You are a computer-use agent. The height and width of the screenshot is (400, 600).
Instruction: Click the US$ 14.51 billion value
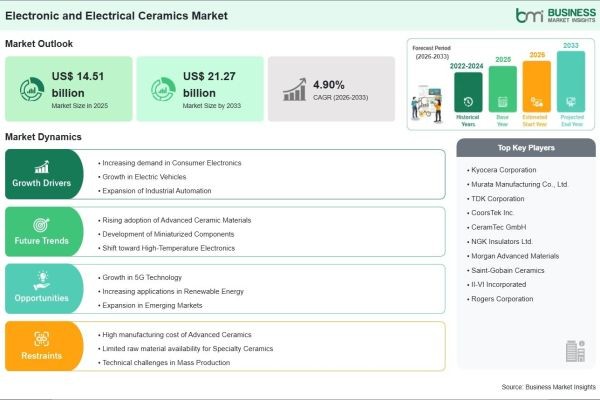[78, 84]
